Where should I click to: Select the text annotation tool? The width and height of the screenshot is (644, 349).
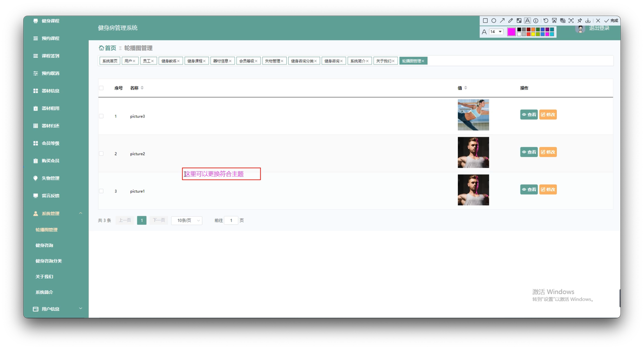[x=527, y=21]
